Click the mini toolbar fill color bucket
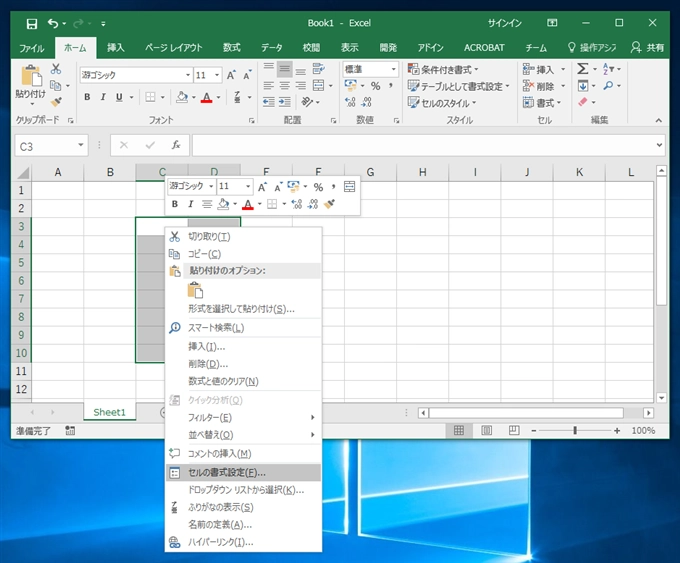The image size is (680, 563). tap(223, 204)
